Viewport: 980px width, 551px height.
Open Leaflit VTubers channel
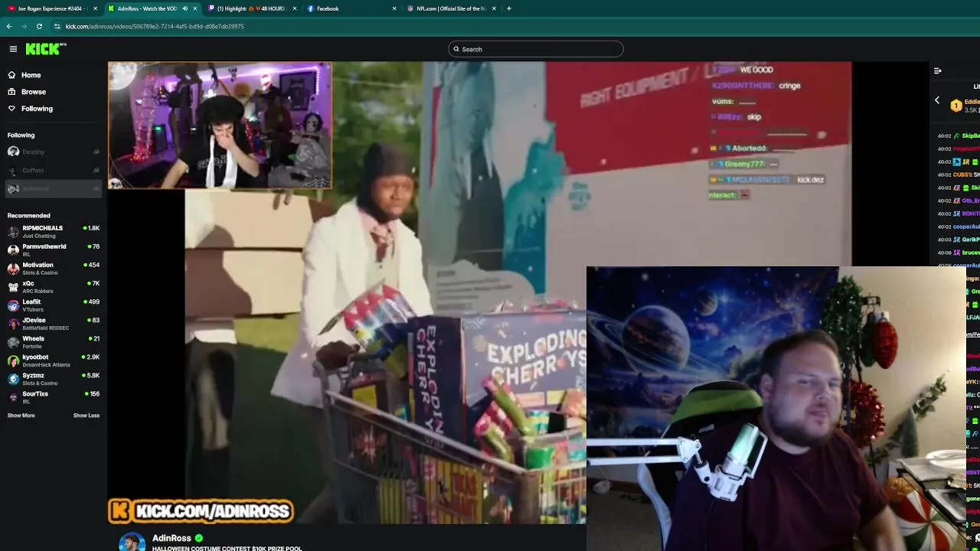(x=54, y=305)
